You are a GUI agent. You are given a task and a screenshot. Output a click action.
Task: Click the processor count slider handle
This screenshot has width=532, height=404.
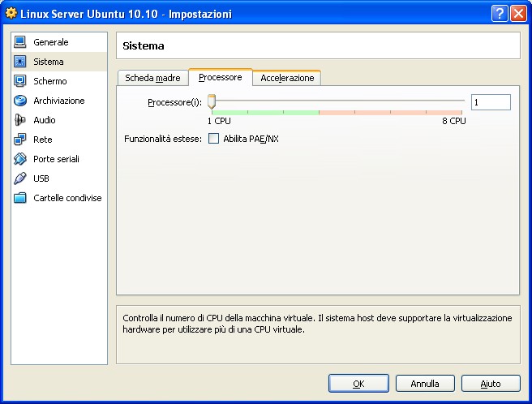tap(212, 102)
